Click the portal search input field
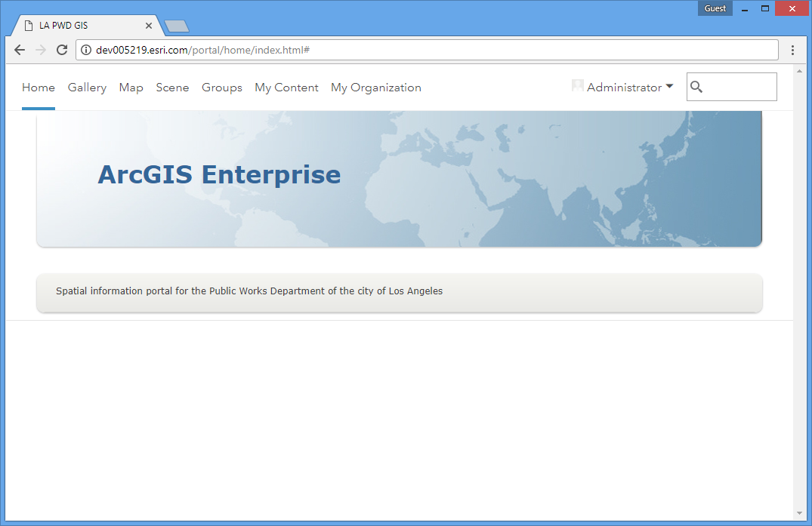 [739, 88]
